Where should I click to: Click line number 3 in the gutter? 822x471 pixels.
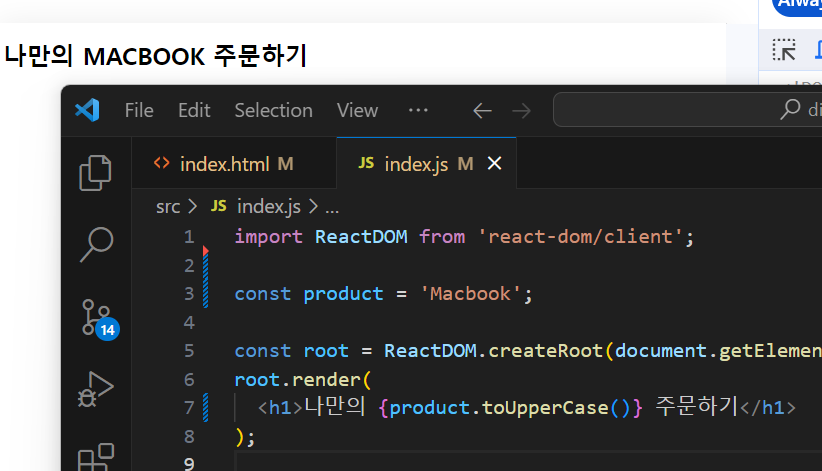pos(189,294)
